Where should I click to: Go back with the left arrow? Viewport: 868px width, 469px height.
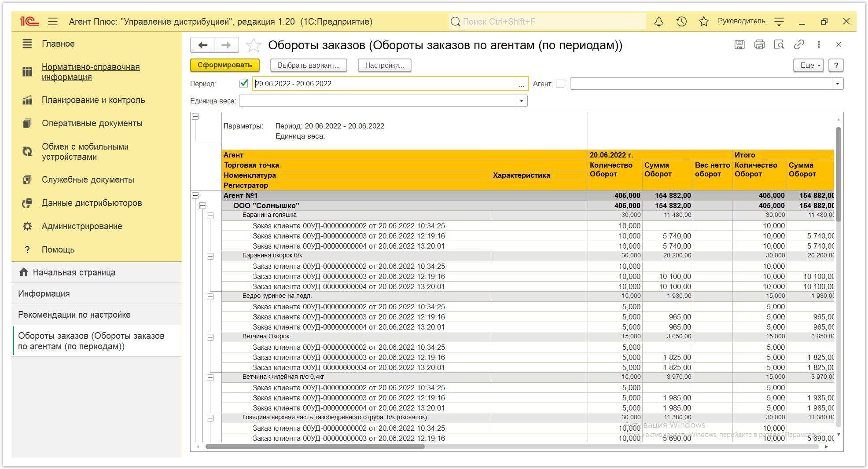coord(202,45)
